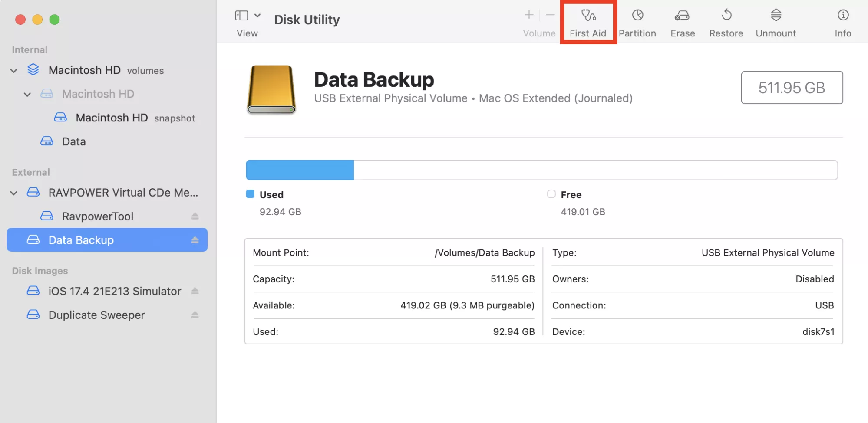The image size is (868, 423).
Task: Collapse the grayed Macintosh HD subtree
Action: [27, 95]
